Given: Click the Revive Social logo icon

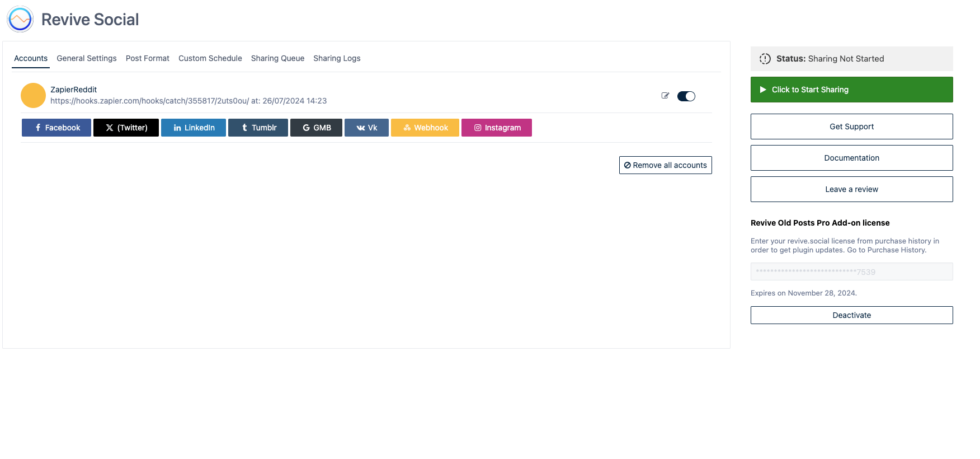Looking at the screenshot, I should 20,20.
